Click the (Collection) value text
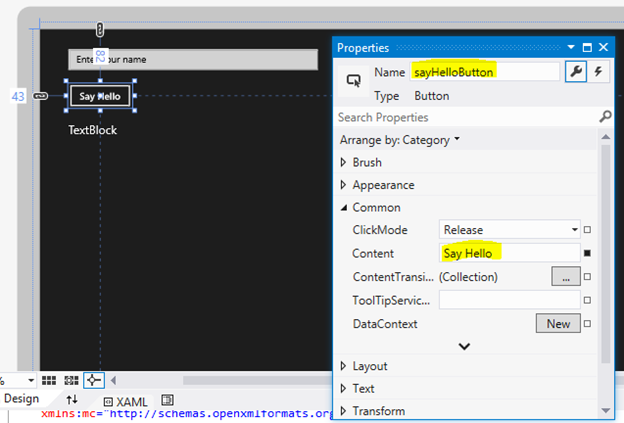This screenshot has width=624, height=423. (x=468, y=277)
